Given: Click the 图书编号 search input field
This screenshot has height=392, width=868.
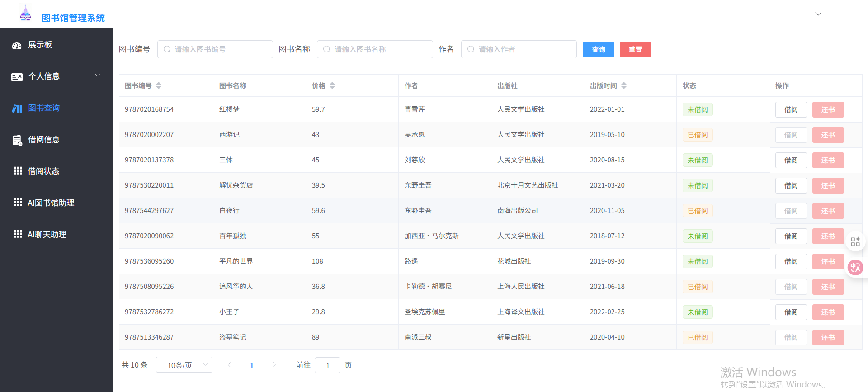Looking at the screenshot, I should (215, 49).
